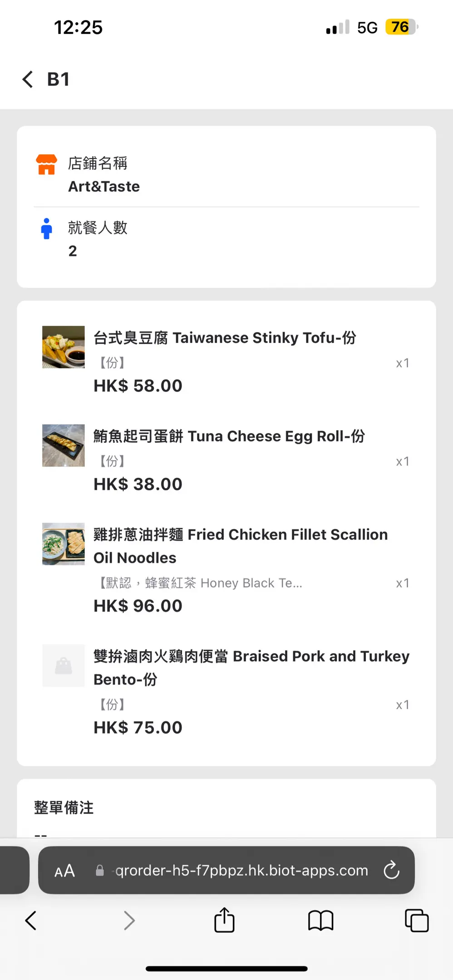453x980 pixels.
Task: Tap the back arrow next to B1
Action: pyautogui.click(x=28, y=79)
